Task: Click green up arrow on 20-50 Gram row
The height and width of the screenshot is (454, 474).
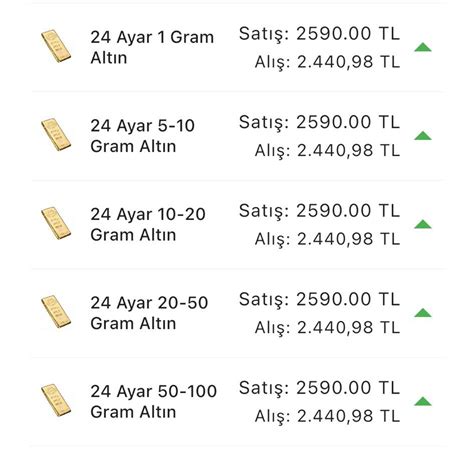Action: pyautogui.click(x=423, y=313)
